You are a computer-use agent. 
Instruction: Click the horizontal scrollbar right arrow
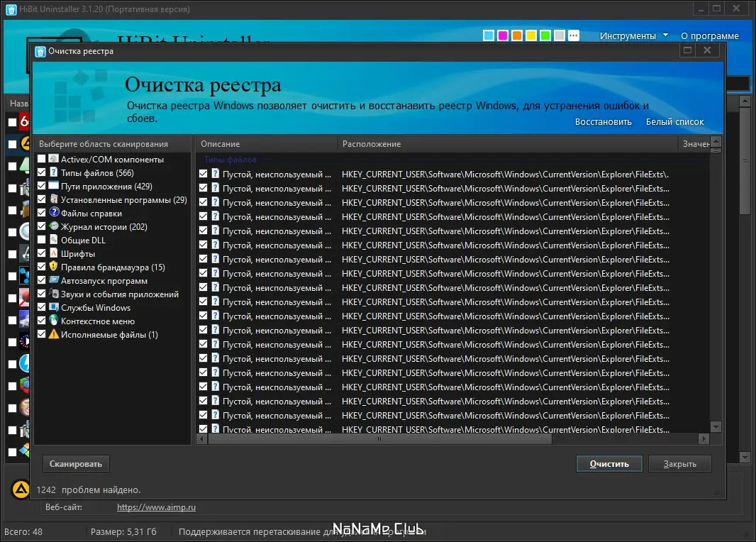click(704, 439)
